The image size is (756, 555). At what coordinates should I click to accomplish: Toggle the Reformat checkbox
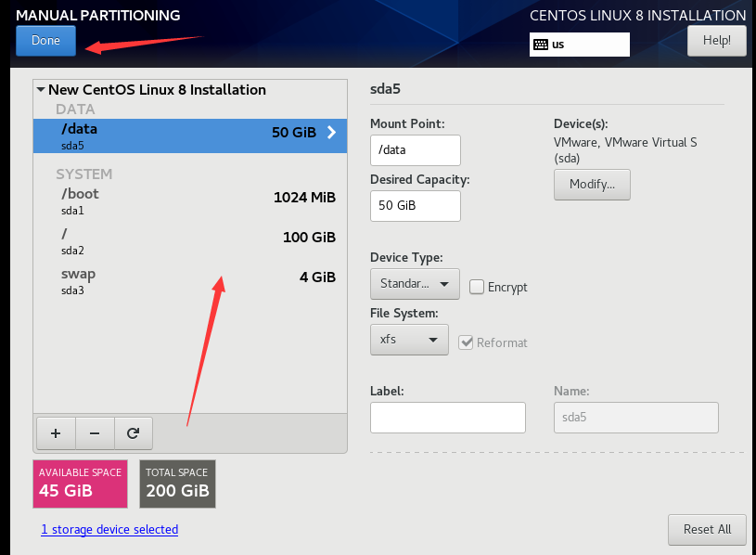pyautogui.click(x=466, y=342)
